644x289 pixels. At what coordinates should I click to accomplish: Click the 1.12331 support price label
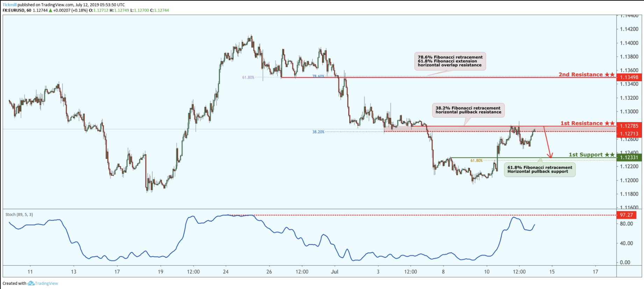pos(629,157)
